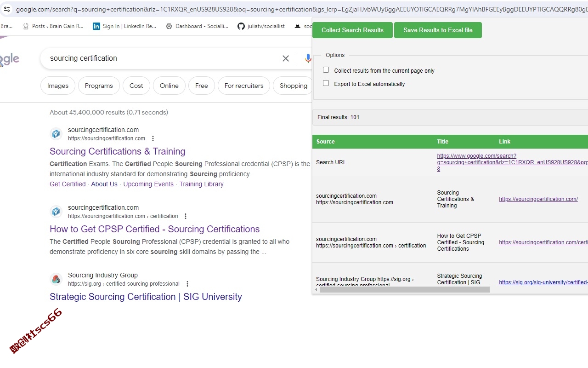Open https://sourcingcertification.com/ link in results table
This screenshot has width=588, height=368.
(538, 199)
